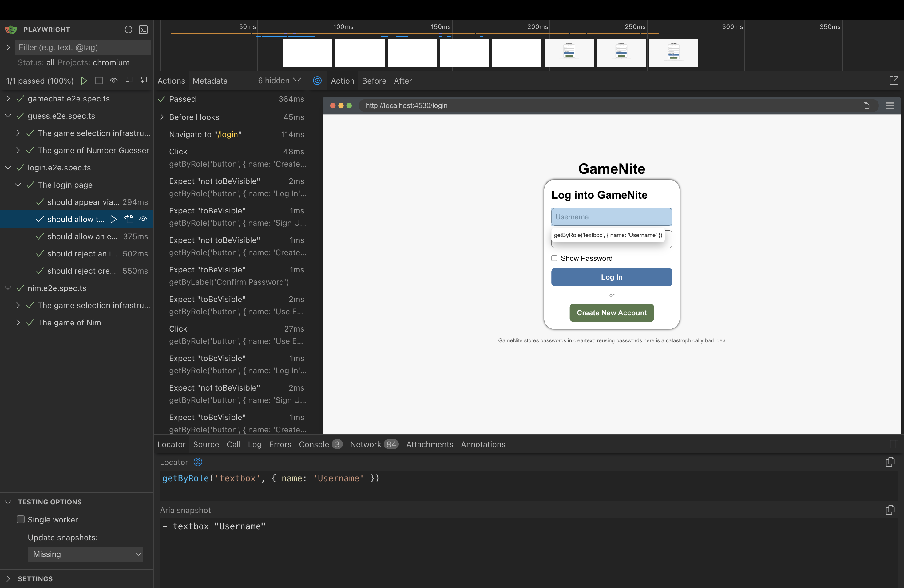Open the Metadata tab
The image size is (904, 588).
pos(210,81)
